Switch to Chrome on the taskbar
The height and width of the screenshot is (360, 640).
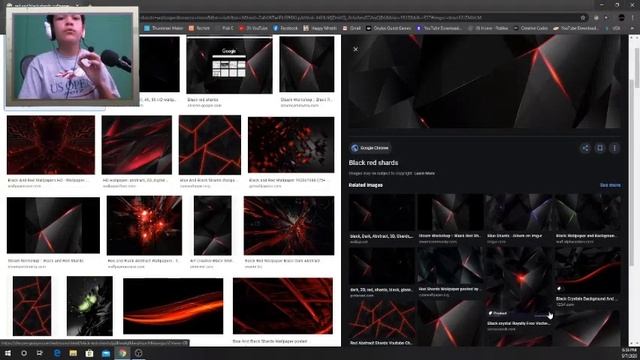[122, 353]
